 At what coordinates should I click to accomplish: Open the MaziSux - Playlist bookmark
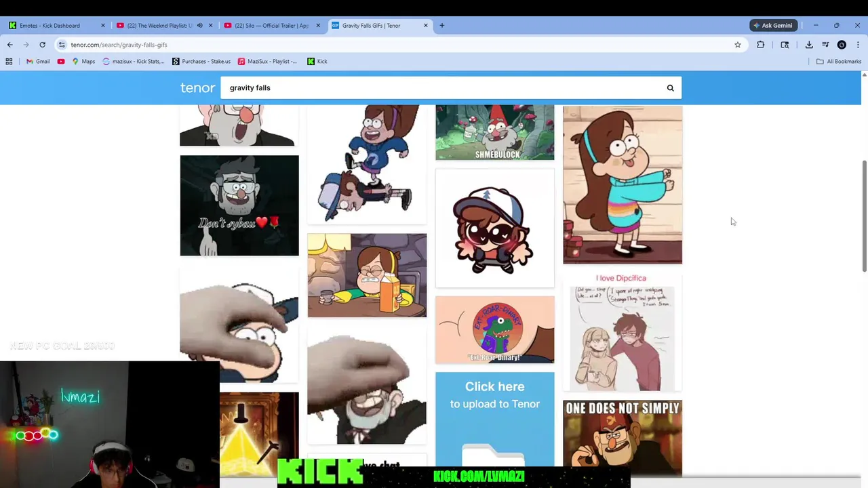tap(267, 61)
